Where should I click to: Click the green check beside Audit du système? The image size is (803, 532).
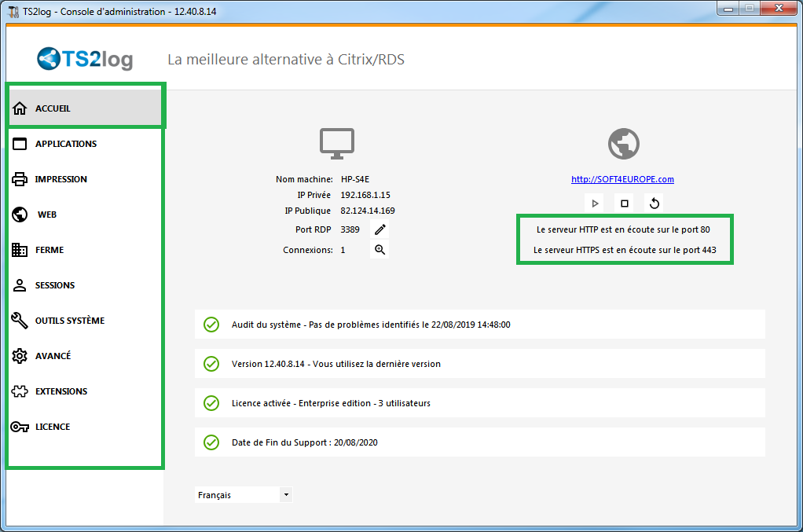pyautogui.click(x=211, y=325)
